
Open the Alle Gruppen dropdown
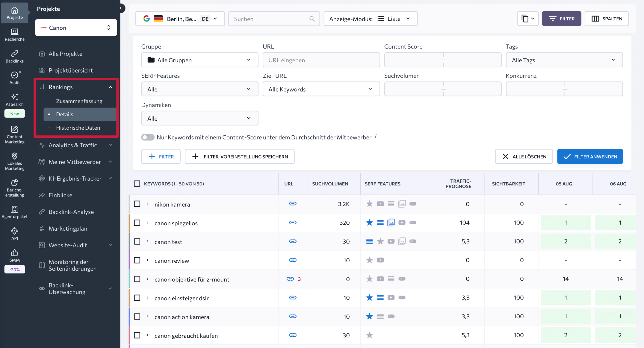point(199,60)
